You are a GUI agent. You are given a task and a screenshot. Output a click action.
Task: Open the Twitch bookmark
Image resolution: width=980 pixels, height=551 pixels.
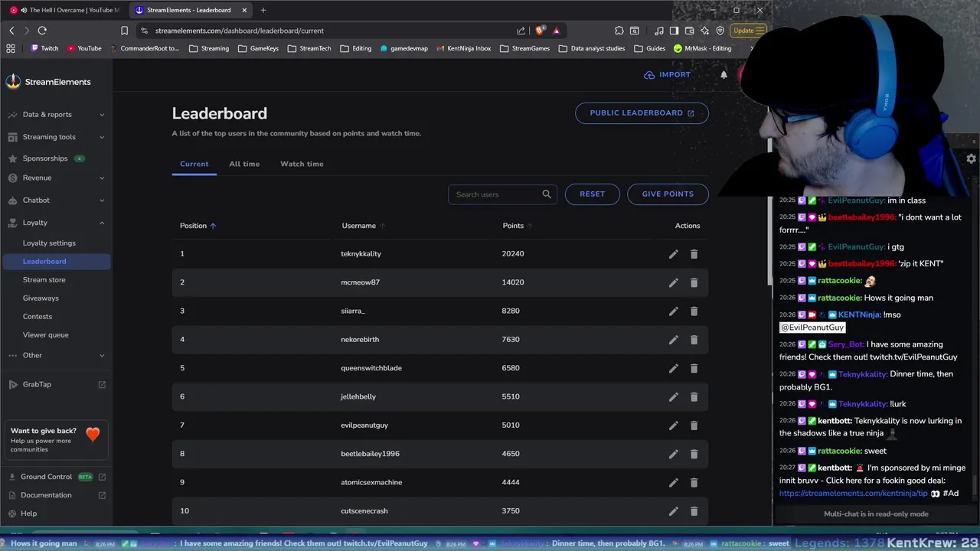pyautogui.click(x=44, y=48)
